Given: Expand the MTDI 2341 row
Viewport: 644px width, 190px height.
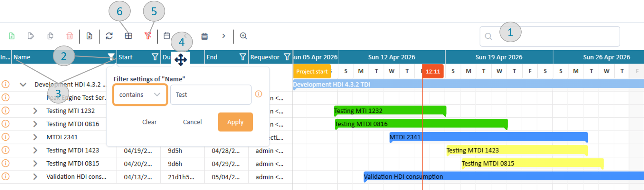Looking at the screenshot, I should (x=35, y=137).
